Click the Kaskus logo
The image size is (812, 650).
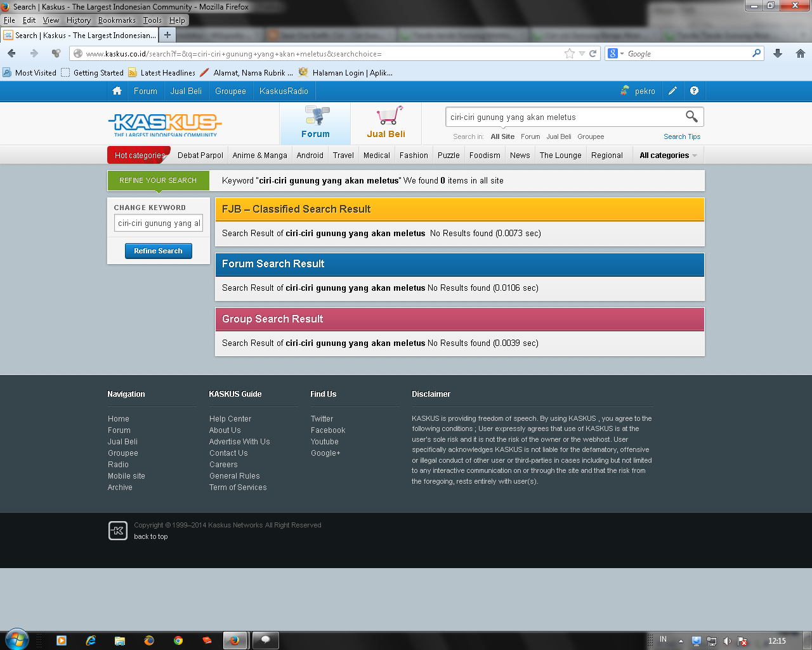coord(165,124)
